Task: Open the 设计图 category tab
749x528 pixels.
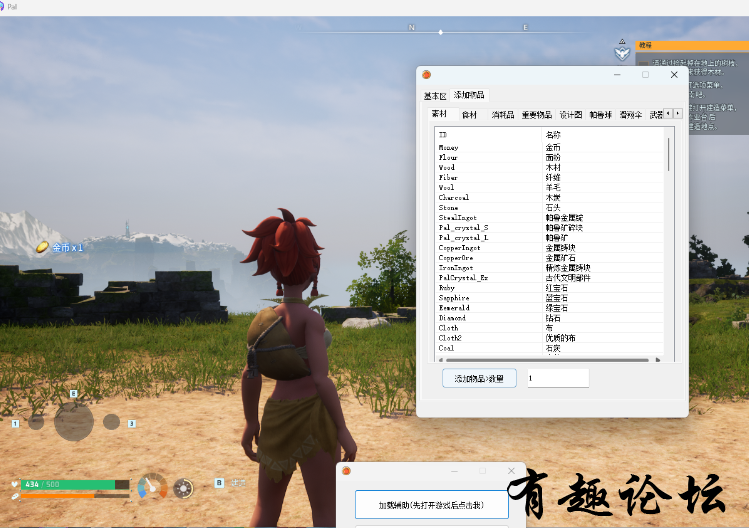Action: pos(570,115)
